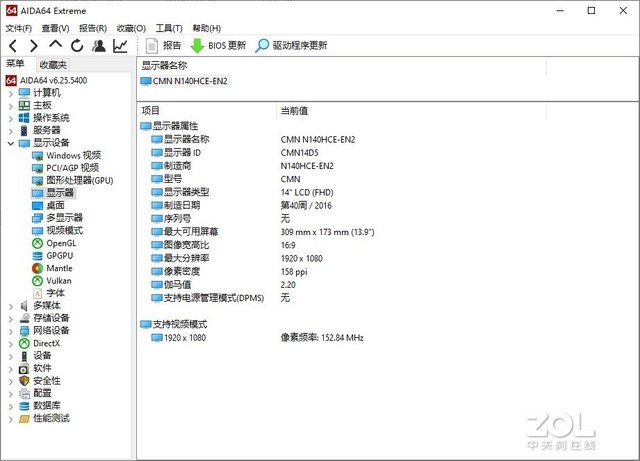
Task: Expand the 计算机 tree node
Action: [11, 94]
